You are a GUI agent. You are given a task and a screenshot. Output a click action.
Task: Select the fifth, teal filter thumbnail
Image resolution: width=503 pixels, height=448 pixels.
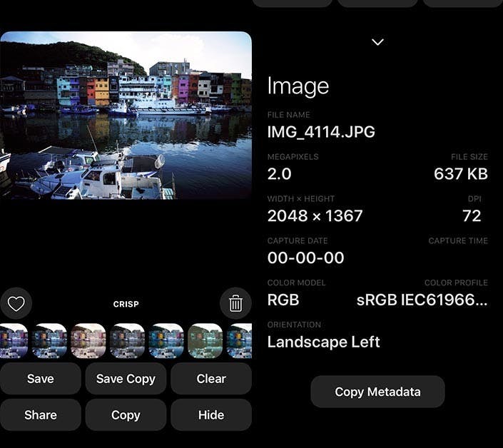tap(166, 340)
